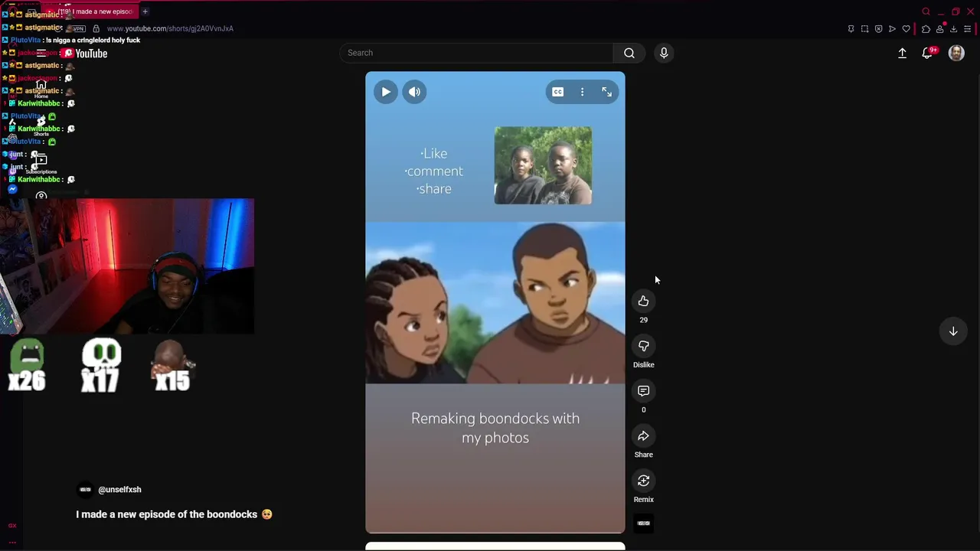The height and width of the screenshot is (551, 980).
Task: Open the YouTube upload/create button
Action: pos(903,53)
